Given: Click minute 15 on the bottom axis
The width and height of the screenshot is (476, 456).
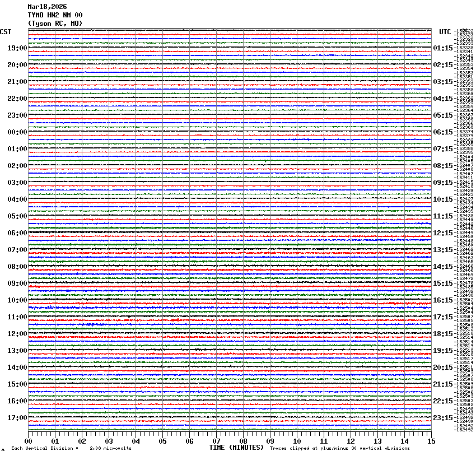Looking at the screenshot, I should point(431,441).
